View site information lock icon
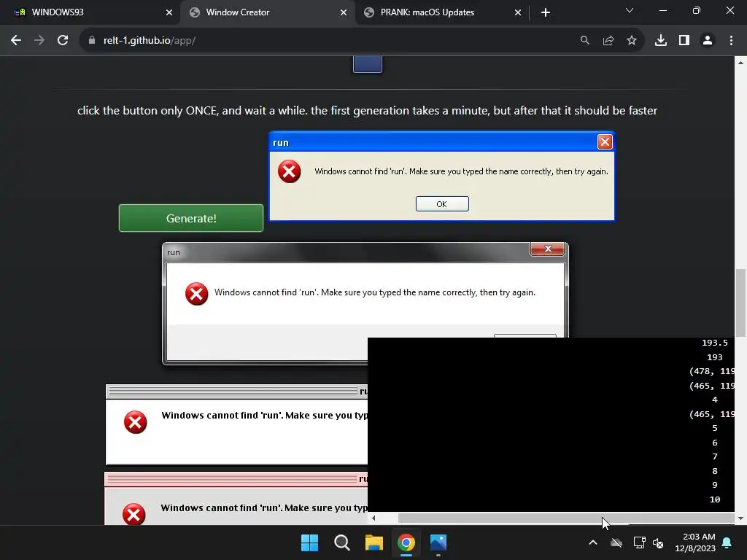Viewport: 747px width, 560px height. point(92,41)
